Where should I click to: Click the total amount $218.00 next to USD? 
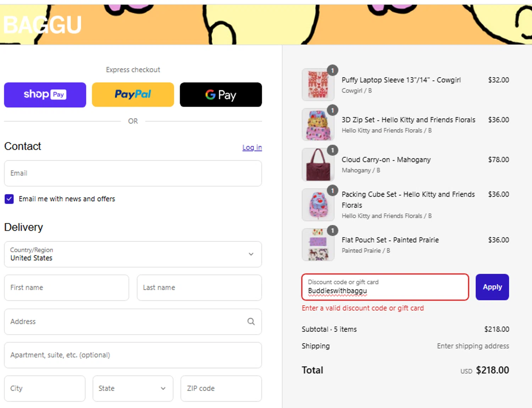point(493,370)
